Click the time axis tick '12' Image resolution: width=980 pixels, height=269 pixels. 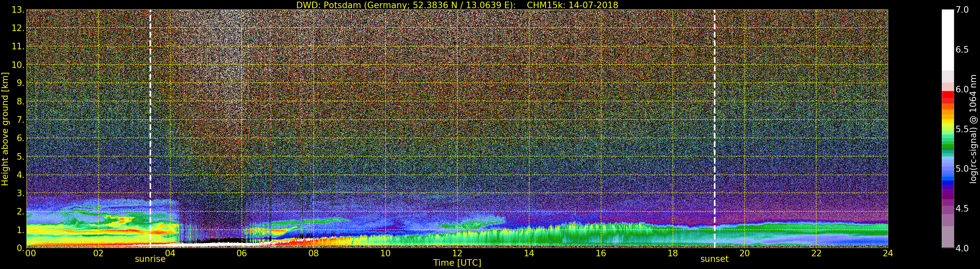click(457, 253)
